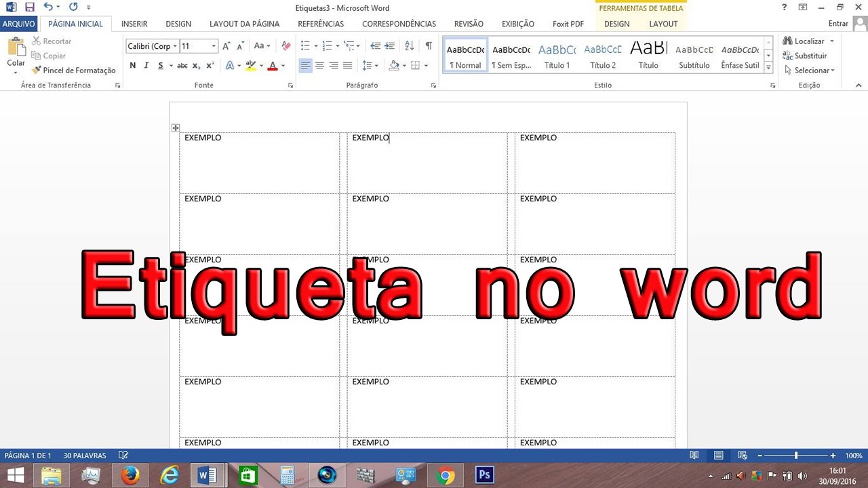The width and height of the screenshot is (868, 488).
Task: Click the justify alignment icon
Action: pyautogui.click(x=348, y=66)
